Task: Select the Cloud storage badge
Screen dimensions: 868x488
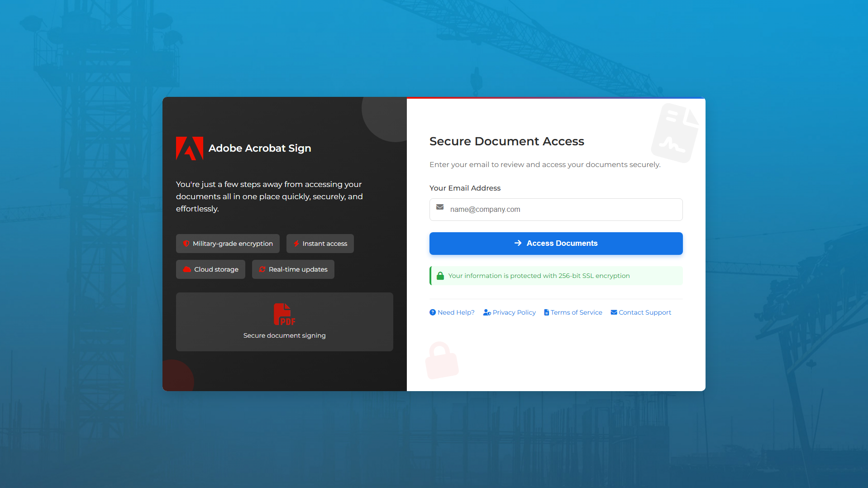Action: coord(210,269)
